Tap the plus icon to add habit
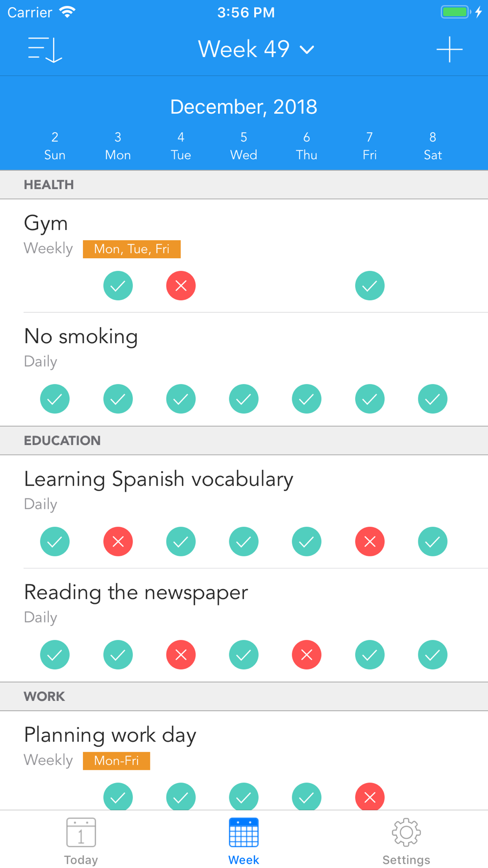The height and width of the screenshot is (868, 488). point(449,50)
